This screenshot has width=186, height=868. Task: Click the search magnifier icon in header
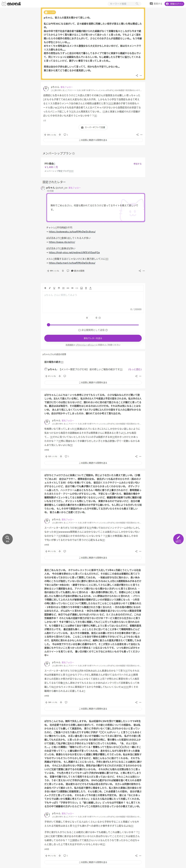click(x=137, y=4)
